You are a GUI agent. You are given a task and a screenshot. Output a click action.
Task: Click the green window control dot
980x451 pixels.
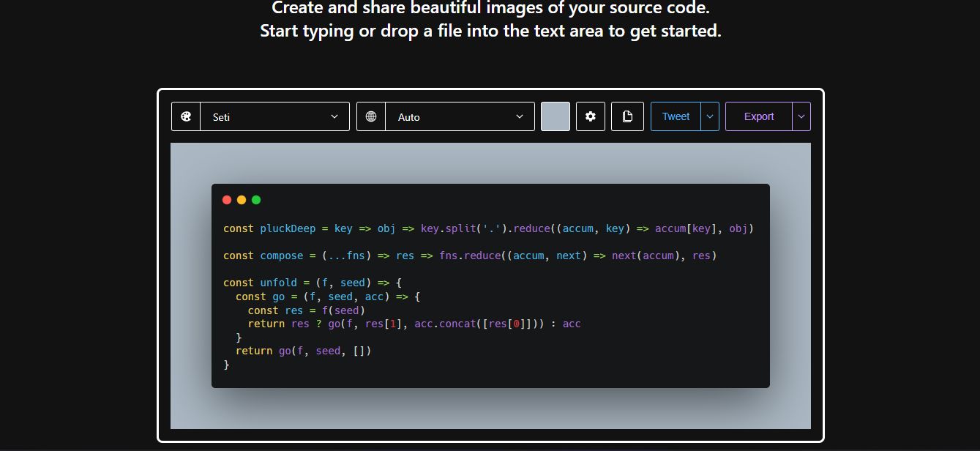point(256,200)
